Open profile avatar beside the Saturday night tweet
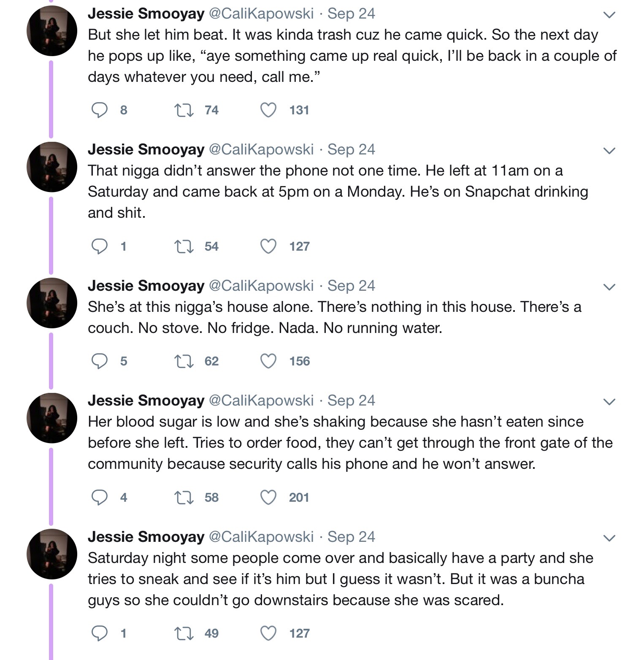 pos(52,554)
